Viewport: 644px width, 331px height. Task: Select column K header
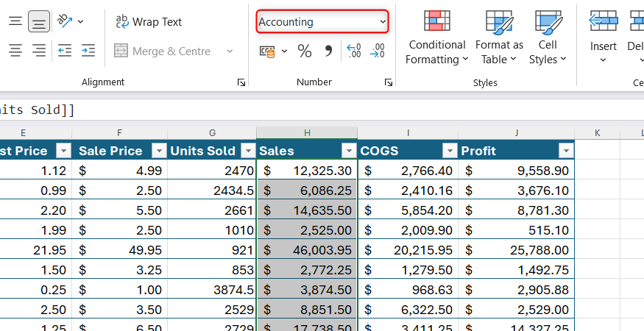597,132
